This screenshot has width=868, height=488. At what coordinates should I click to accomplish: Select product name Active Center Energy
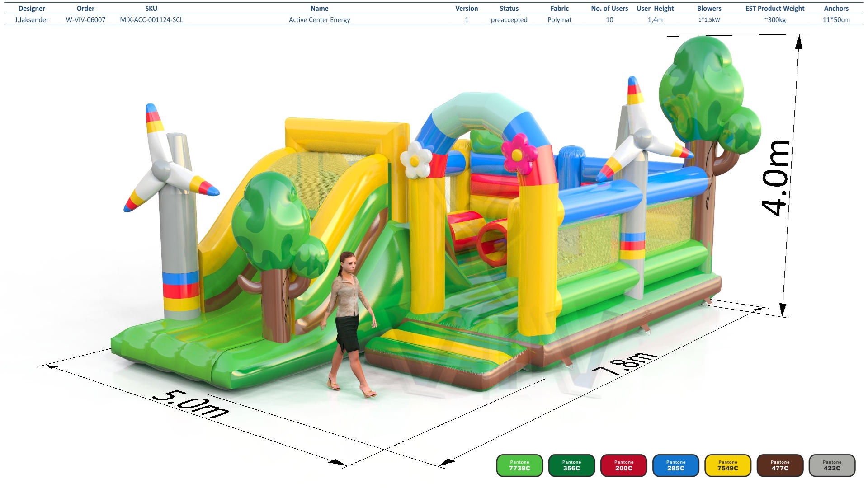tap(320, 20)
